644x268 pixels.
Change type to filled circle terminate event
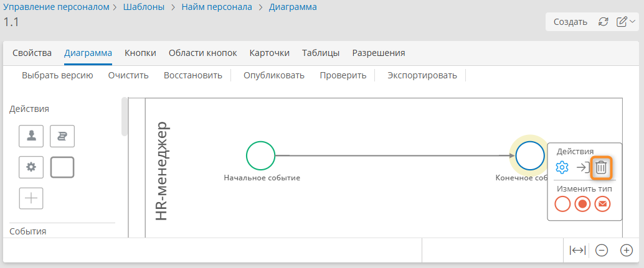coord(582,204)
